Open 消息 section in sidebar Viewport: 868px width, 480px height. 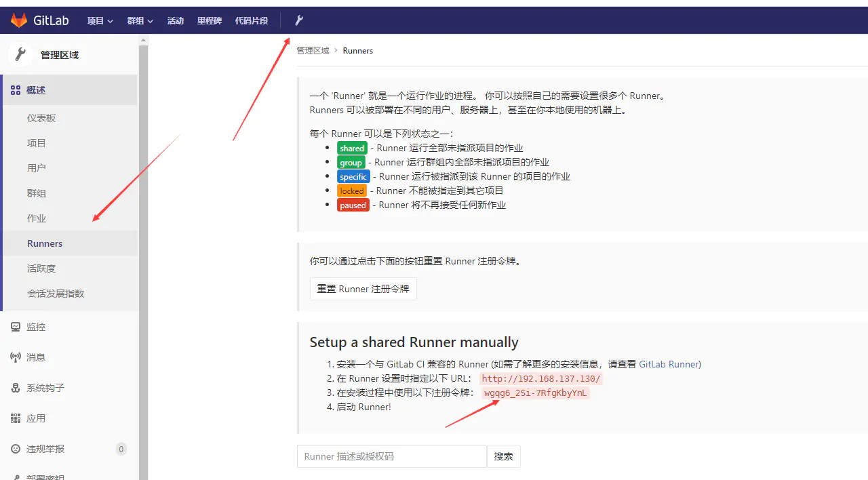(36, 357)
